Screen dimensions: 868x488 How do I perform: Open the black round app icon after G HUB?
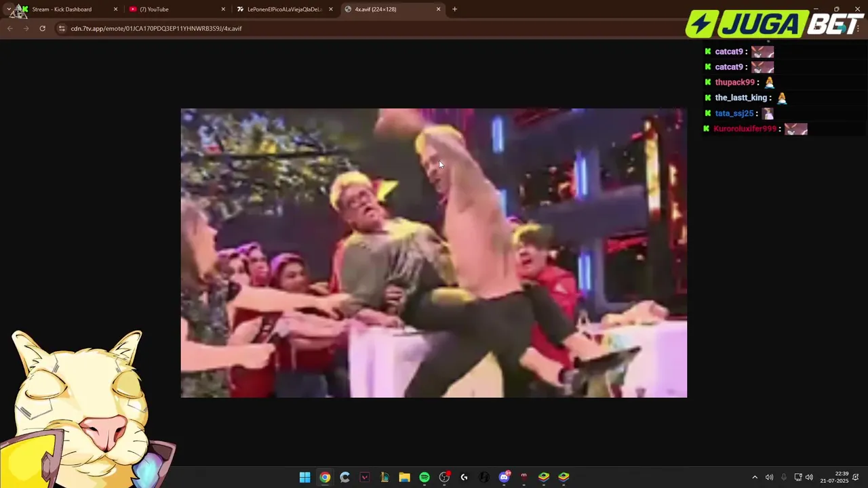click(x=484, y=477)
